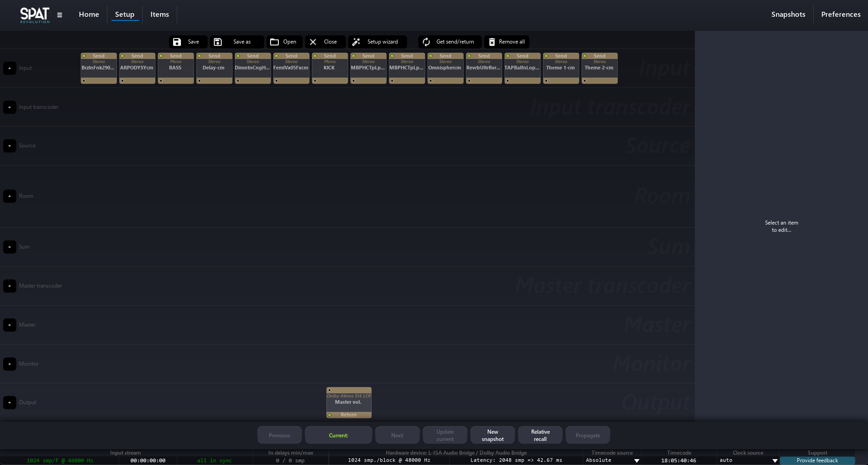Open the Snapshots tab

[x=788, y=15]
